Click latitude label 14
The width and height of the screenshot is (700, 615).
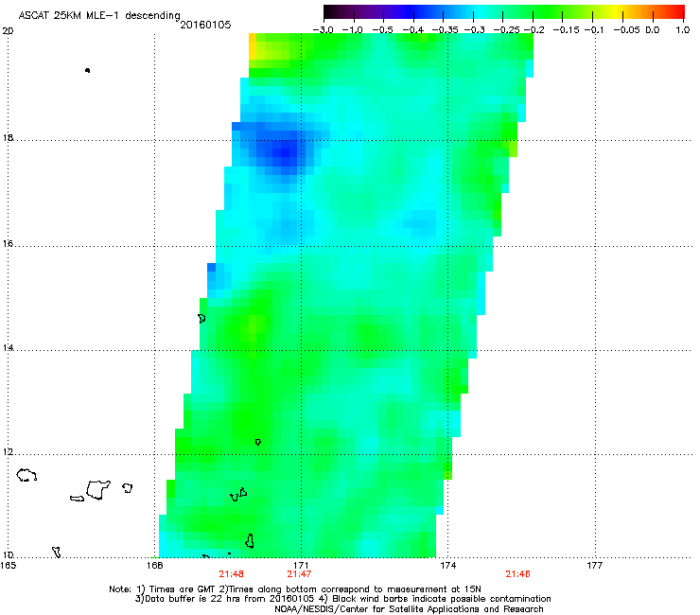click(x=8, y=348)
